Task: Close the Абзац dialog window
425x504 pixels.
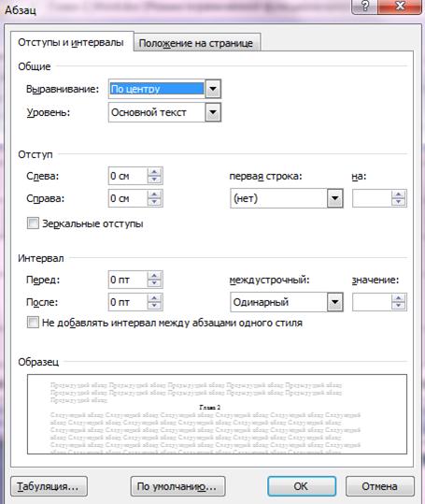Action: [400, 7]
